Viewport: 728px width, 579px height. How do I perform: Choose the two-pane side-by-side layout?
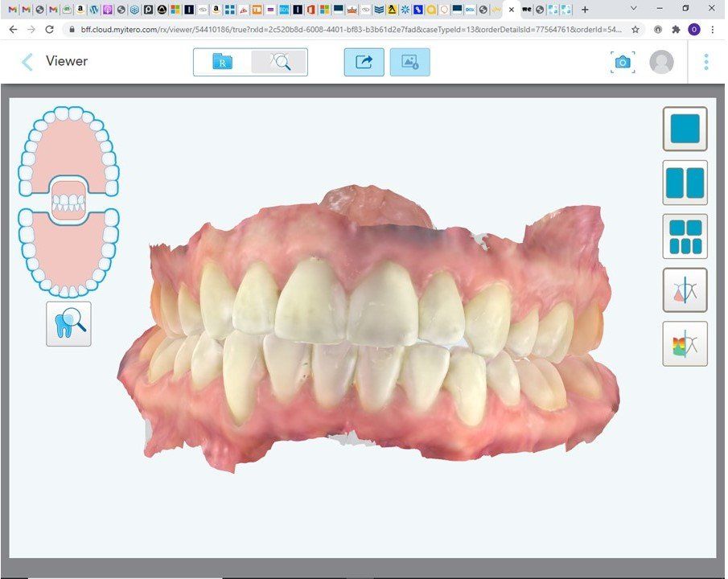pos(685,183)
